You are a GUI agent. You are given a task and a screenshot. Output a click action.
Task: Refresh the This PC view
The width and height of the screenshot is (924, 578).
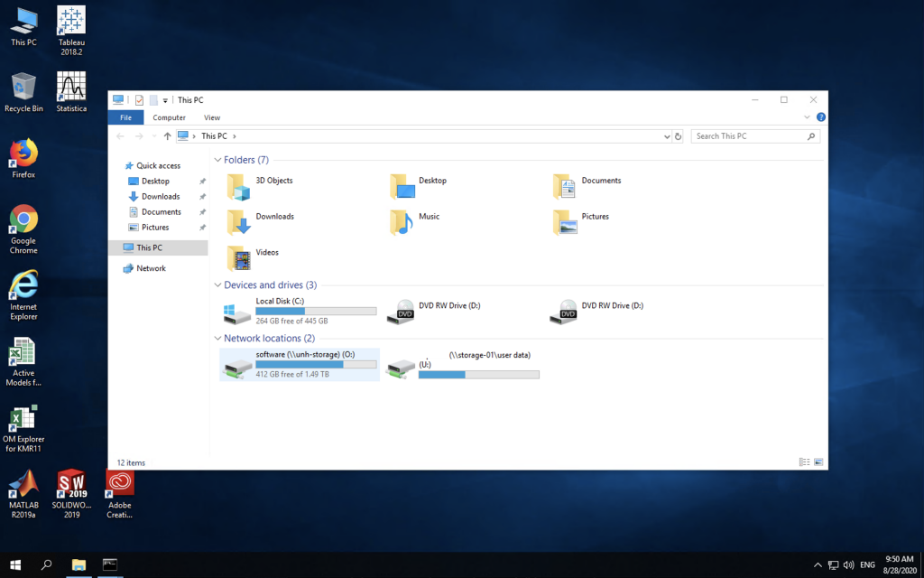click(x=679, y=136)
